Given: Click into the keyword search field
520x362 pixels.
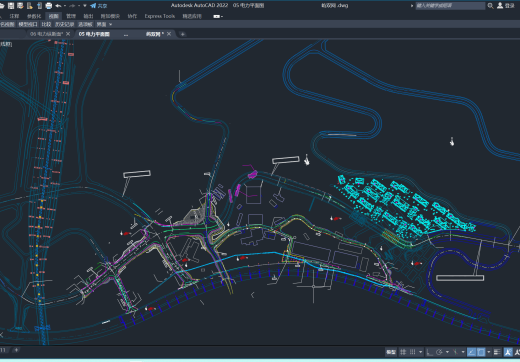Looking at the screenshot, I should [x=450, y=6].
